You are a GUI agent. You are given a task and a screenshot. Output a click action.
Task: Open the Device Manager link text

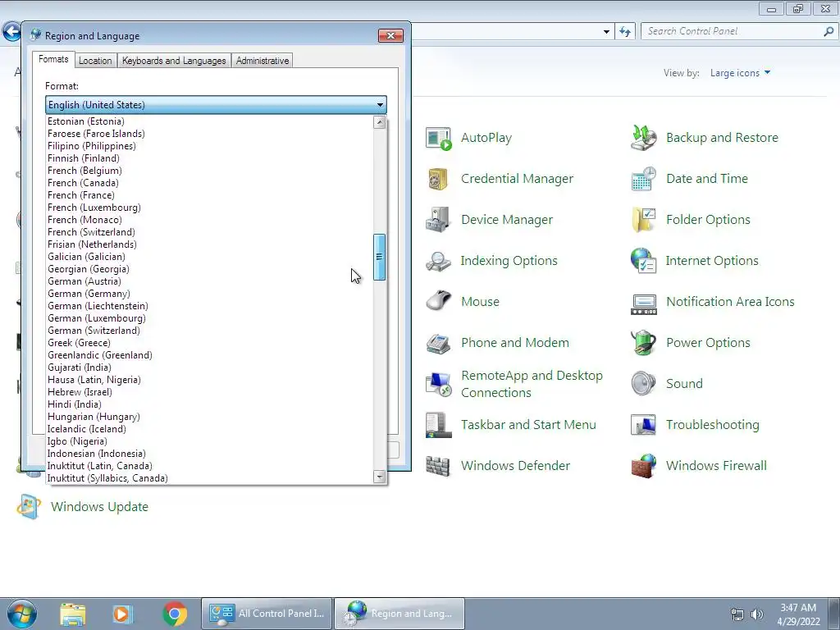tap(507, 220)
